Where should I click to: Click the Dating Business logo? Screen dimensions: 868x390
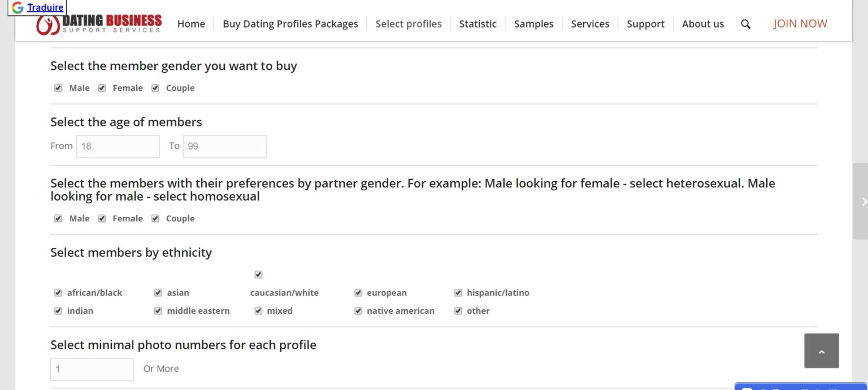tap(99, 24)
